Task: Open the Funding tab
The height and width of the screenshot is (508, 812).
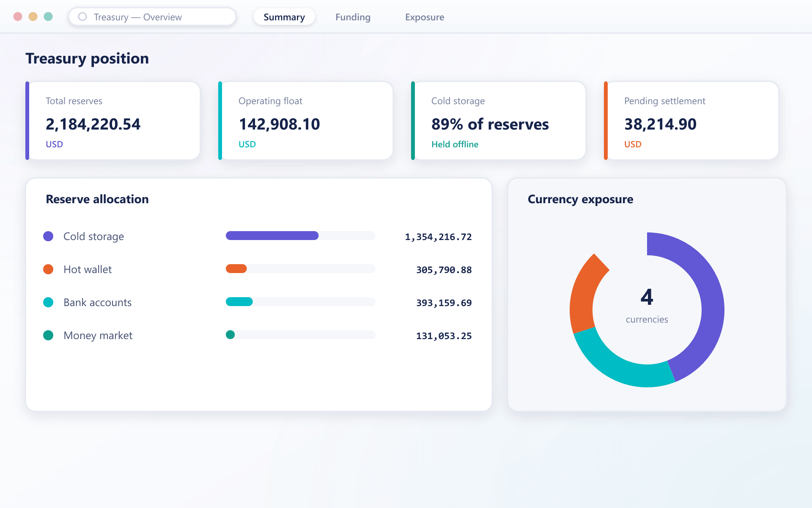Action: 353,17
